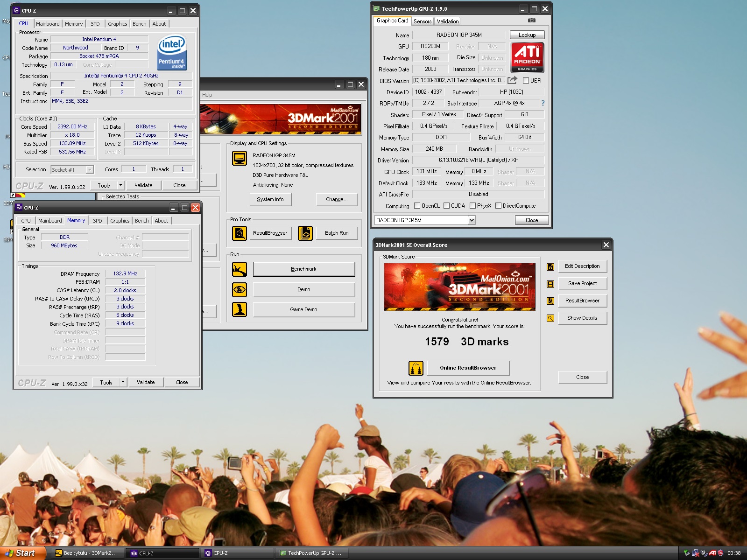
Task: Click the Save Project button
Action: 582,284
